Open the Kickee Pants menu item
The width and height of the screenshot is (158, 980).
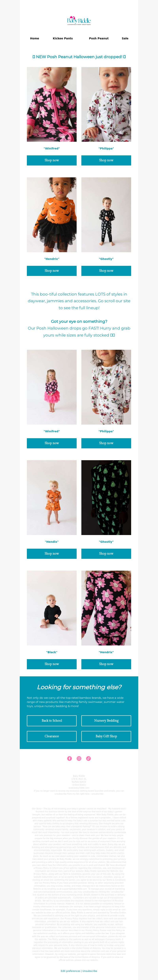pyautogui.click(x=63, y=38)
